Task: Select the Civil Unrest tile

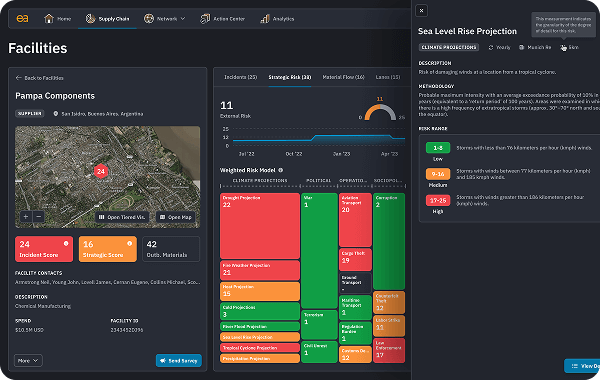Action: click(319, 352)
